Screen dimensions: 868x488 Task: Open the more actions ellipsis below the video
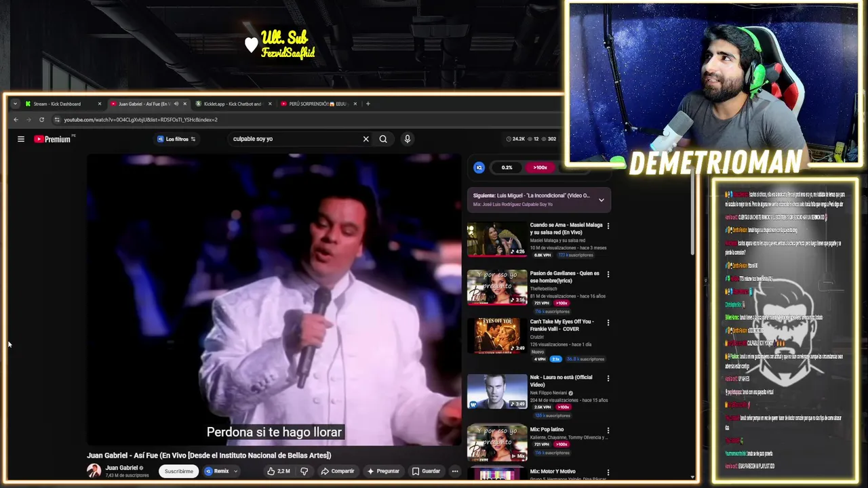tap(455, 471)
